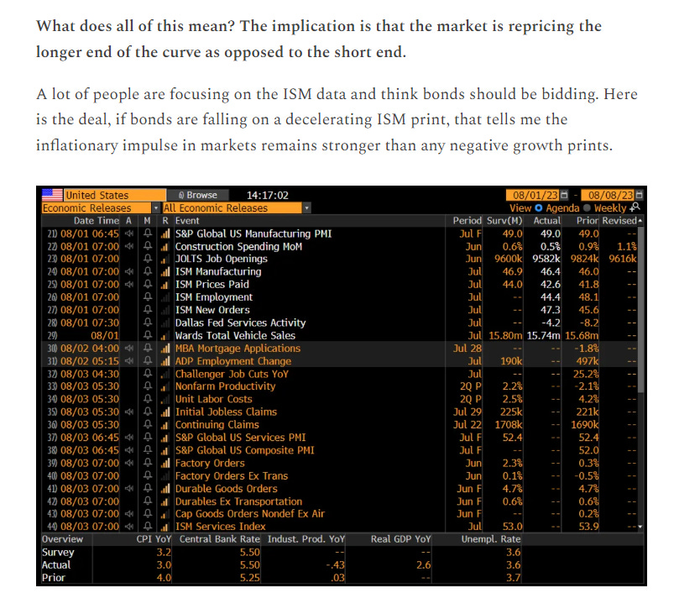Click speaker icon on S&P Global US Manufacturing PMI
700x614 pixels.
129,234
